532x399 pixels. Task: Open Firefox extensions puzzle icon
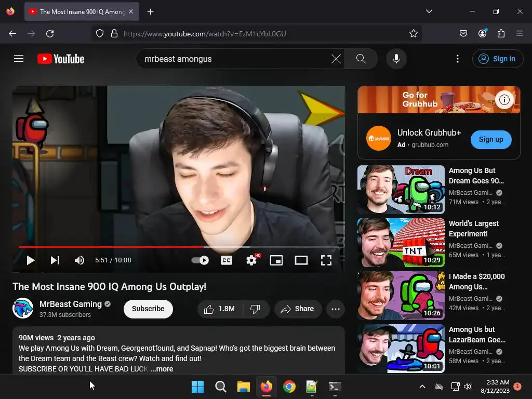[x=501, y=33]
